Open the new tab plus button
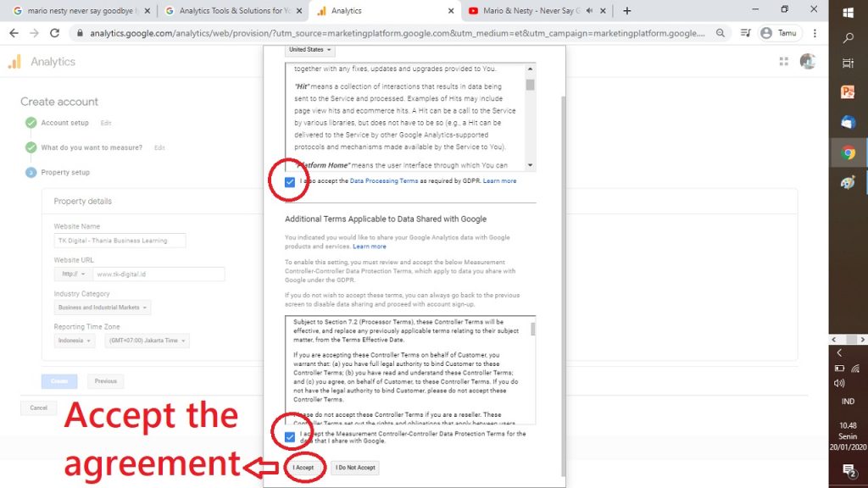The image size is (868, 488). click(627, 11)
